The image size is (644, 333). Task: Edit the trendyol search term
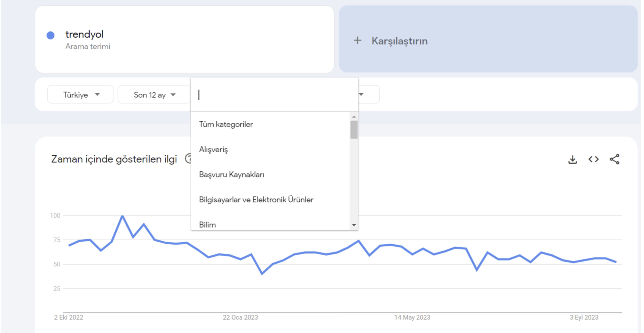(84, 34)
